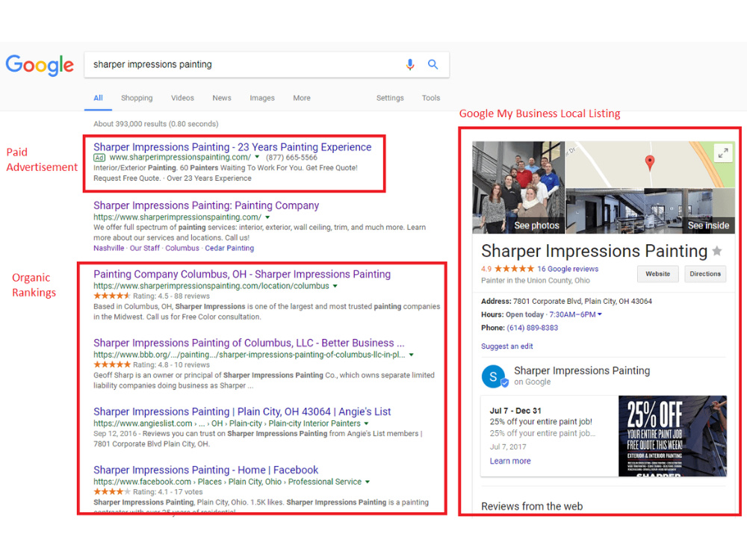The width and height of the screenshot is (747, 560).
Task: Open the Columbus sitelink
Action: tap(182, 248)
